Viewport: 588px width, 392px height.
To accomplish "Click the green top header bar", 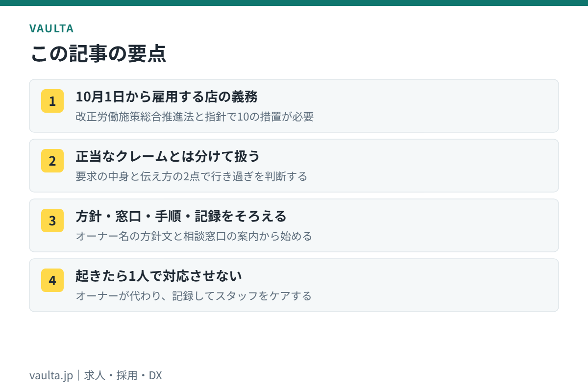I will [294, 3].
